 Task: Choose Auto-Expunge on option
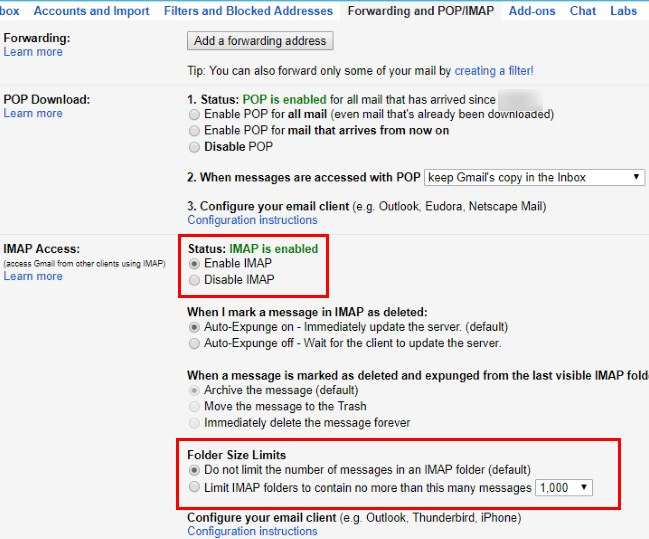coord(194,327)
